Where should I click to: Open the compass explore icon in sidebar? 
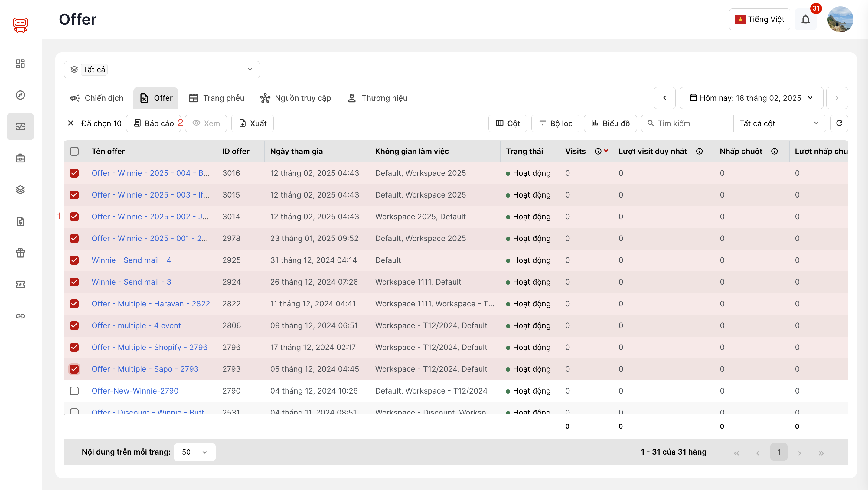click(20, 95)
